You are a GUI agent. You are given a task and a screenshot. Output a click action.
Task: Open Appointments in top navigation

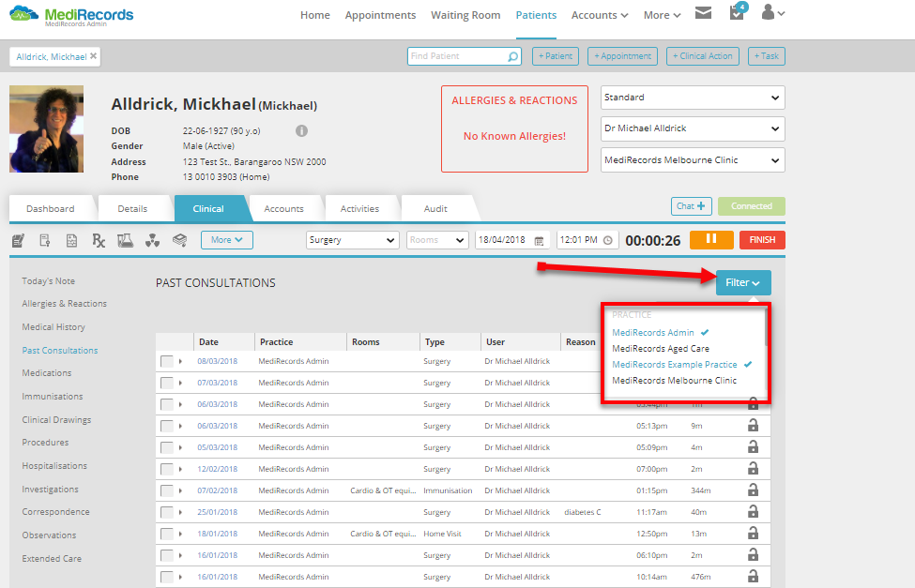[x=380, y=15]
